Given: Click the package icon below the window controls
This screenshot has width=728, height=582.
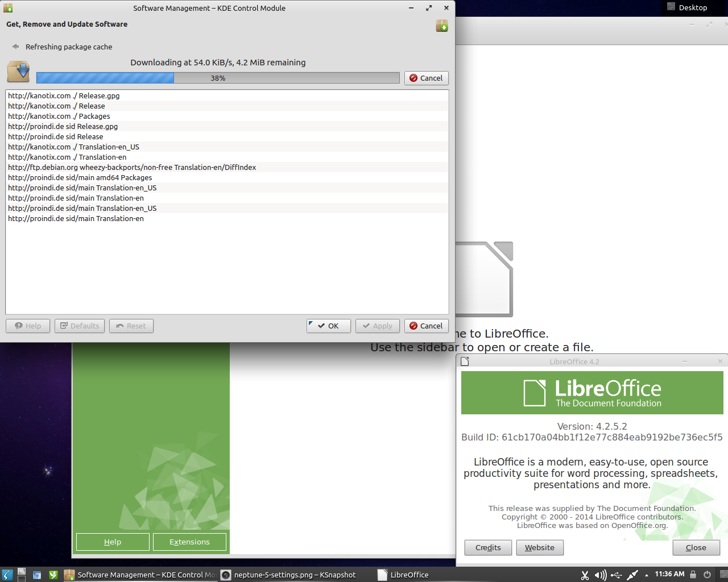Looking at the screenshot, I should (x=442, y=26).
